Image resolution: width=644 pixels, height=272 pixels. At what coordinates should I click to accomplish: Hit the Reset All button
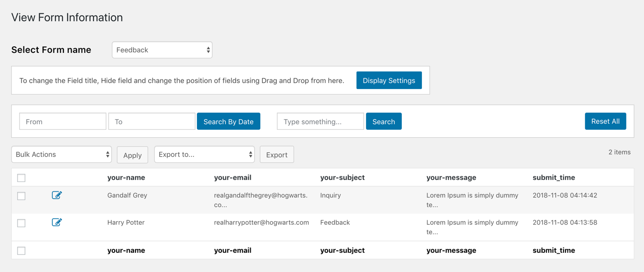(x=605, y=121)
